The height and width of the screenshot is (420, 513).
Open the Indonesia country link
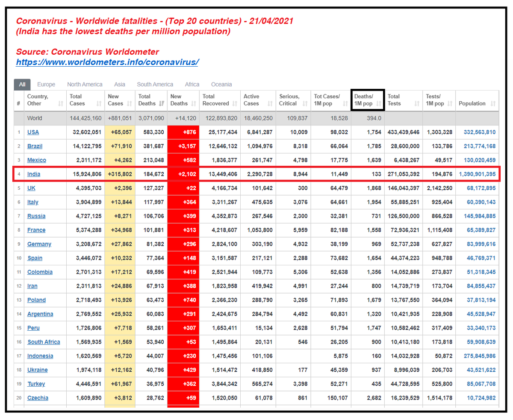(40, 356)
